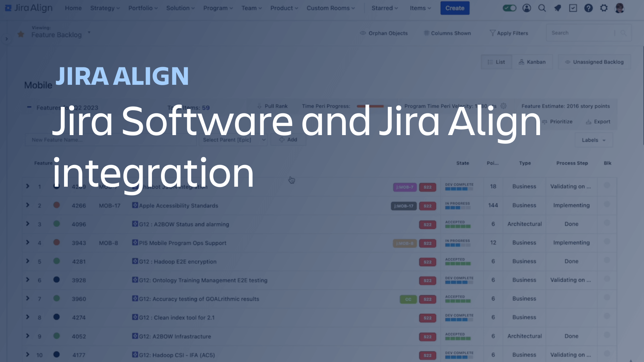This screenshot has height=362, width=644.
Task: Expand feature row 4 chevron
Action: coord(28,242)
